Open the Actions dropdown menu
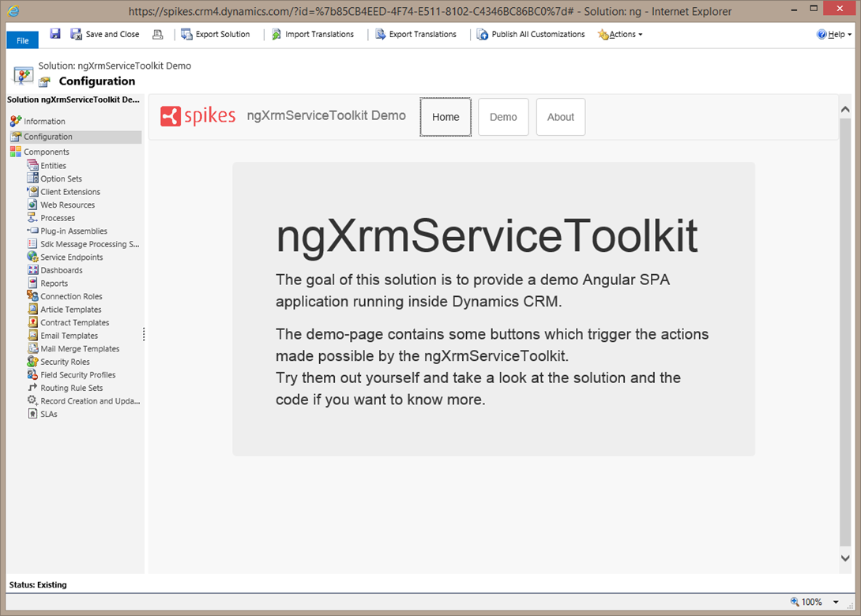The image size is (861, 616). coord(620,34)
